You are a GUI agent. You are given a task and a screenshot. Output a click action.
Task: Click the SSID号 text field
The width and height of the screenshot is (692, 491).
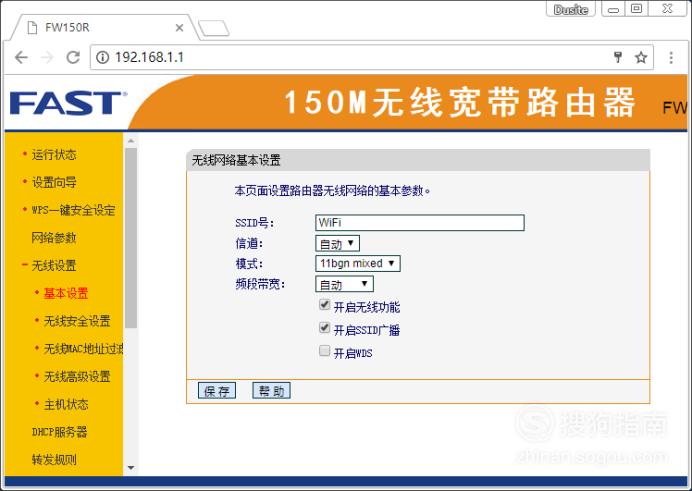(420, 223)
